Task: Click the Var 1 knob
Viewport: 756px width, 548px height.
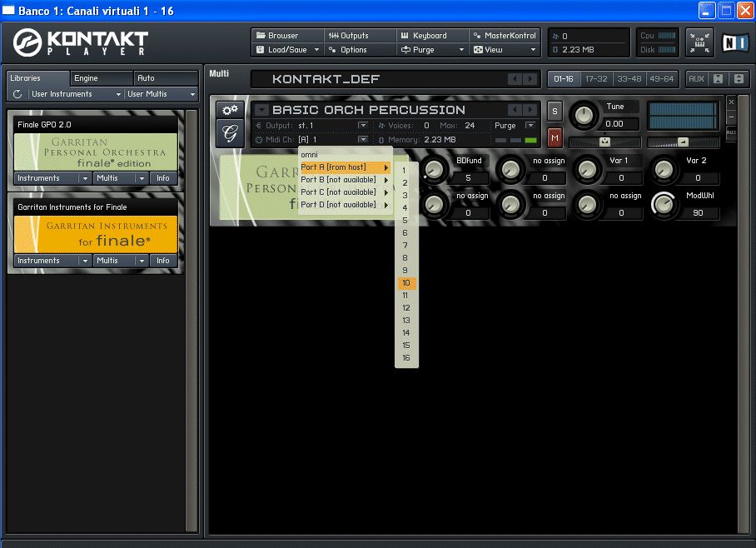Action: [587, 169]
